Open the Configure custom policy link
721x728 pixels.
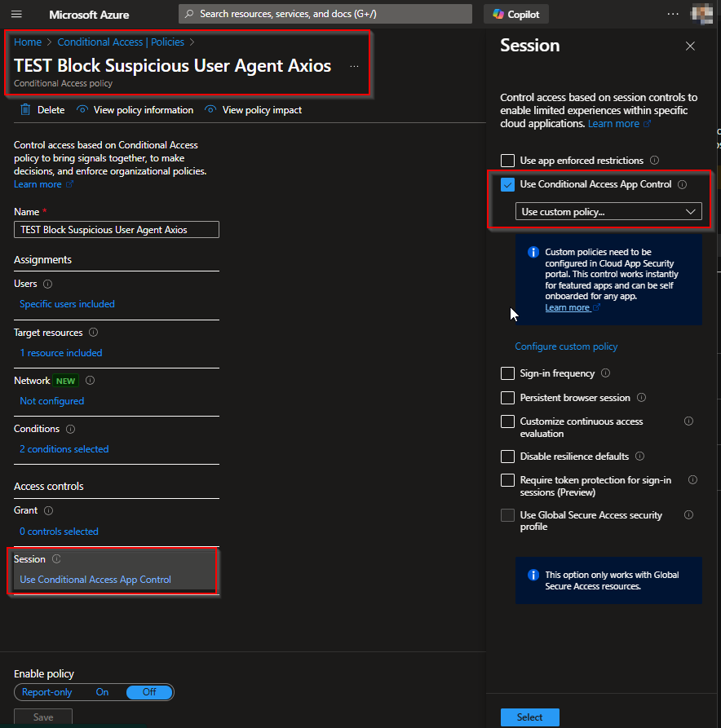click(566, 346)
